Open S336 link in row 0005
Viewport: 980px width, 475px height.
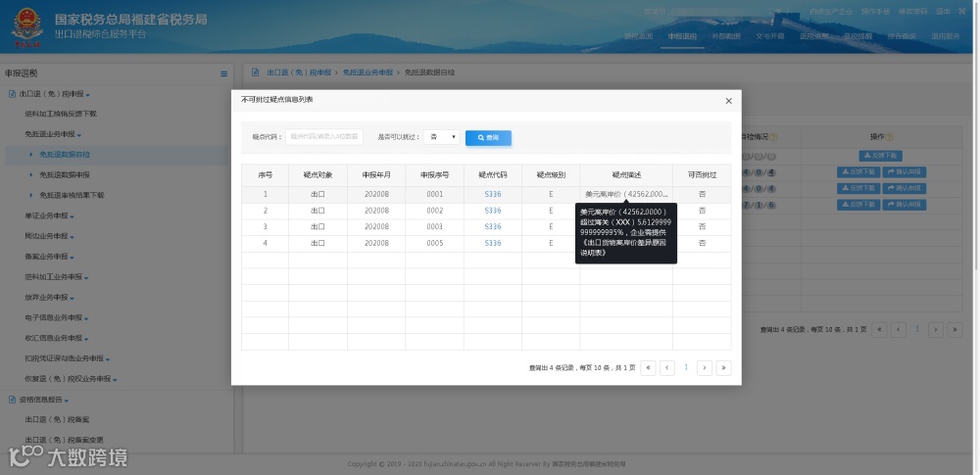pos(493,243)
